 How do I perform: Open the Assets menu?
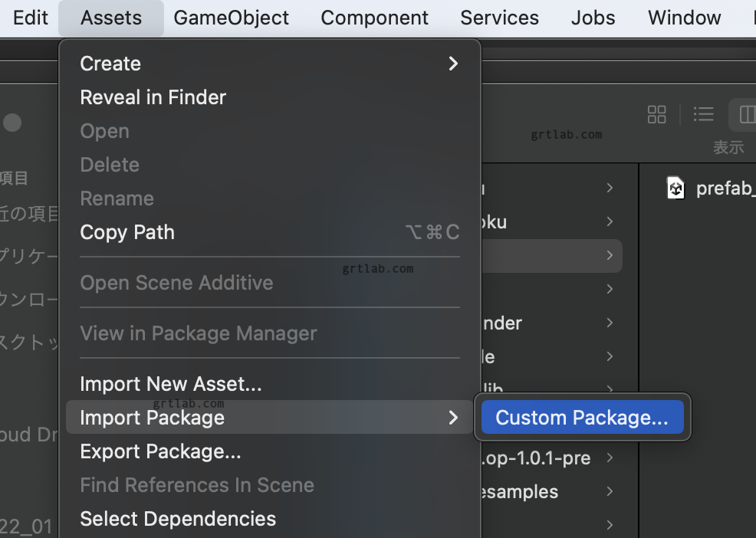pyautogui.click(x=110, y=18)
